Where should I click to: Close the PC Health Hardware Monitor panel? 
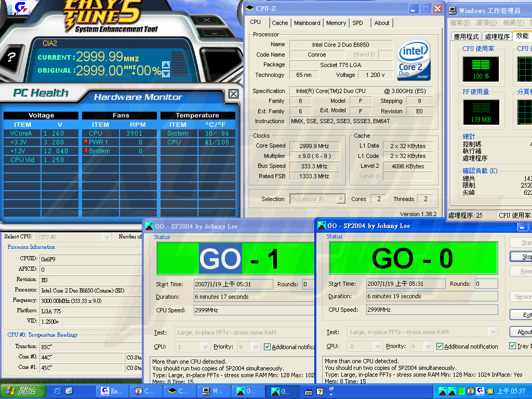click(233, 94)
